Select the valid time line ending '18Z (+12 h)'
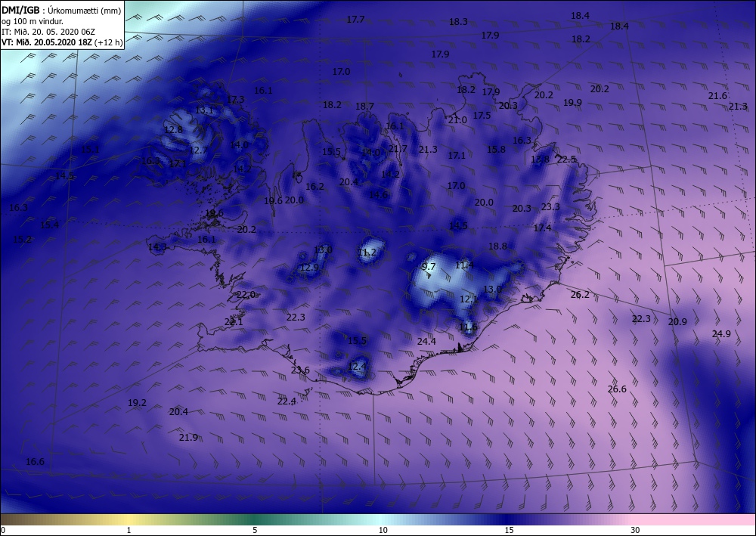 tap(62, 42)
